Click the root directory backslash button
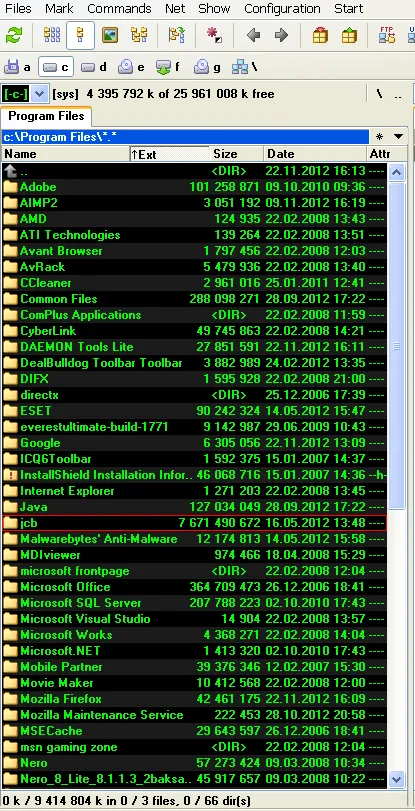The width and height of the screenshot is (415, 811). 380,94
